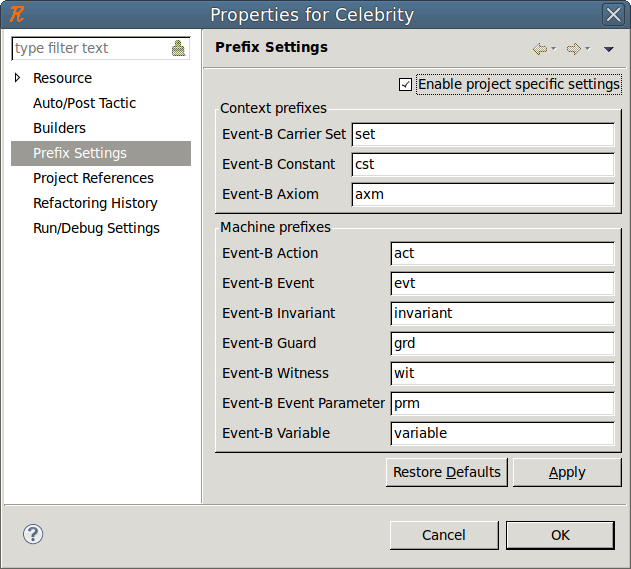Select Project References in the list
The width and height of the screenshot is (631, 569).
[x=93, y=178]
